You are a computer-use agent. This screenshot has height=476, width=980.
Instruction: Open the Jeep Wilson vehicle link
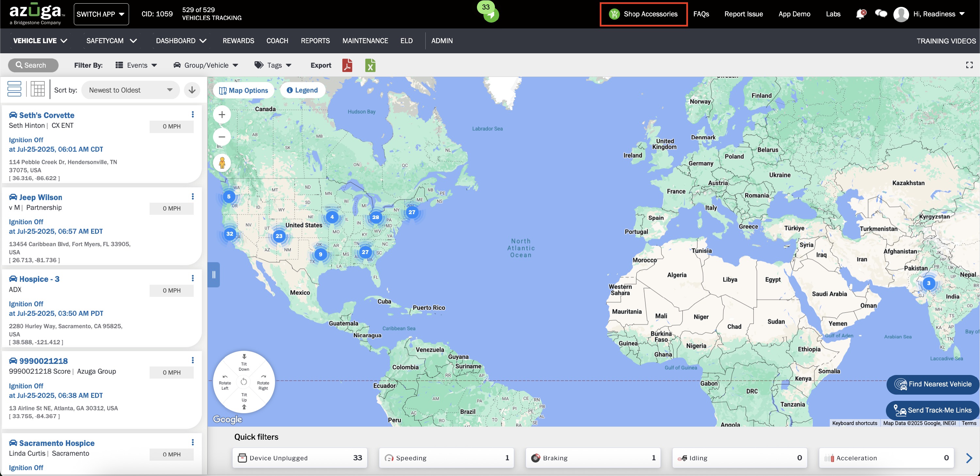pos(40,197)
